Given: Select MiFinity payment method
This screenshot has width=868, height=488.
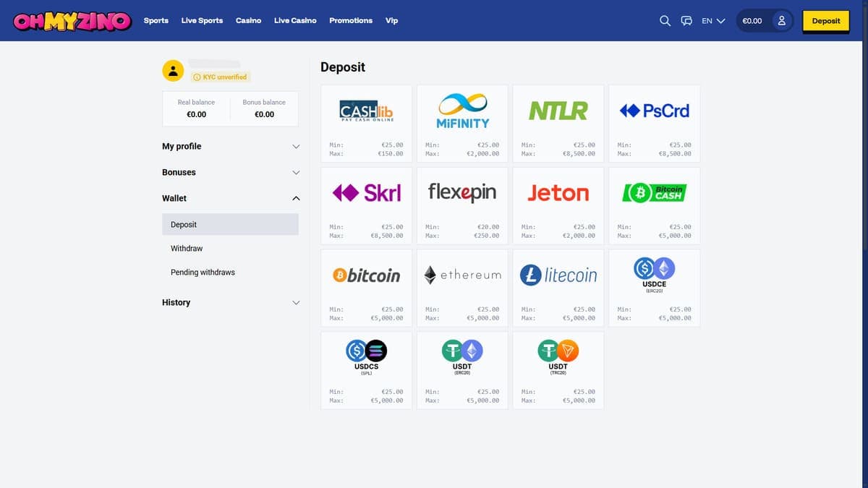Looking at the screenshot, I should (463, 123).
